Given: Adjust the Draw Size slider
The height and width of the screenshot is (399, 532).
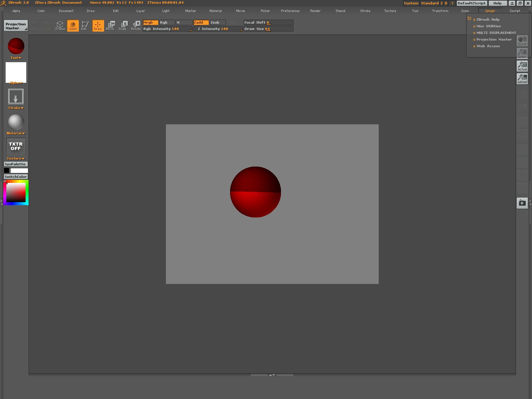Looking at the screenshot, I should tap(268, 29).
